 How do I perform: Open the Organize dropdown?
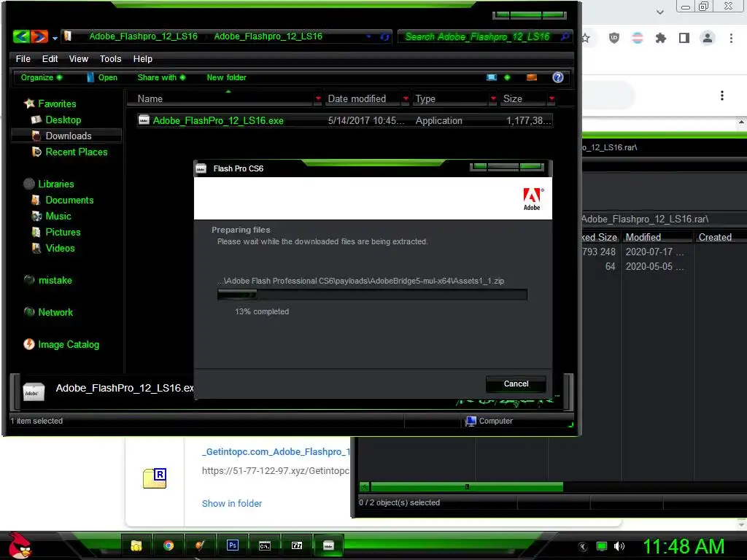(x=42, y=77)
